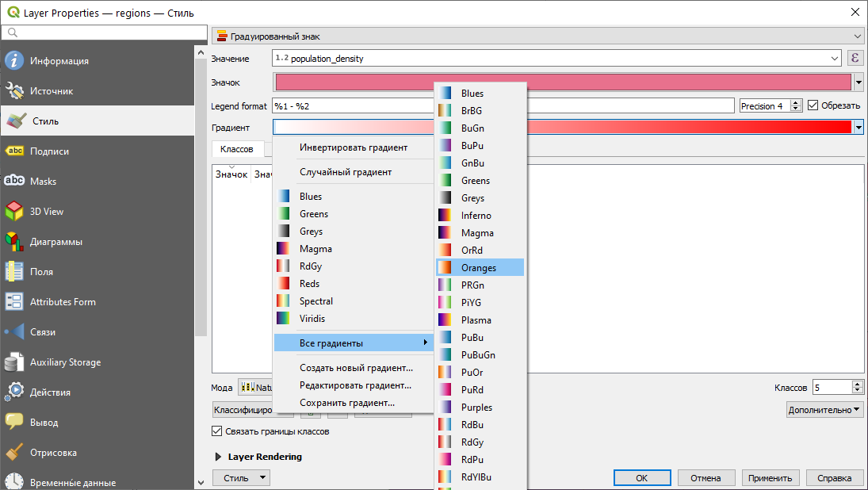The height and width of the screenshot is (490, 868).
Task: Open the Информация panel icon
Action: pyautogui.click(x=14, y=61)
